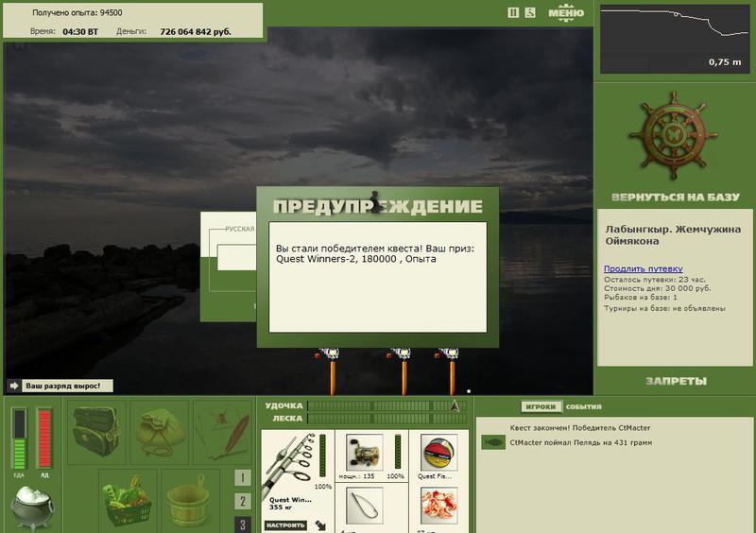
Task: Click the time value 04:30 ВТ
Action: click(x=80, y=32)
